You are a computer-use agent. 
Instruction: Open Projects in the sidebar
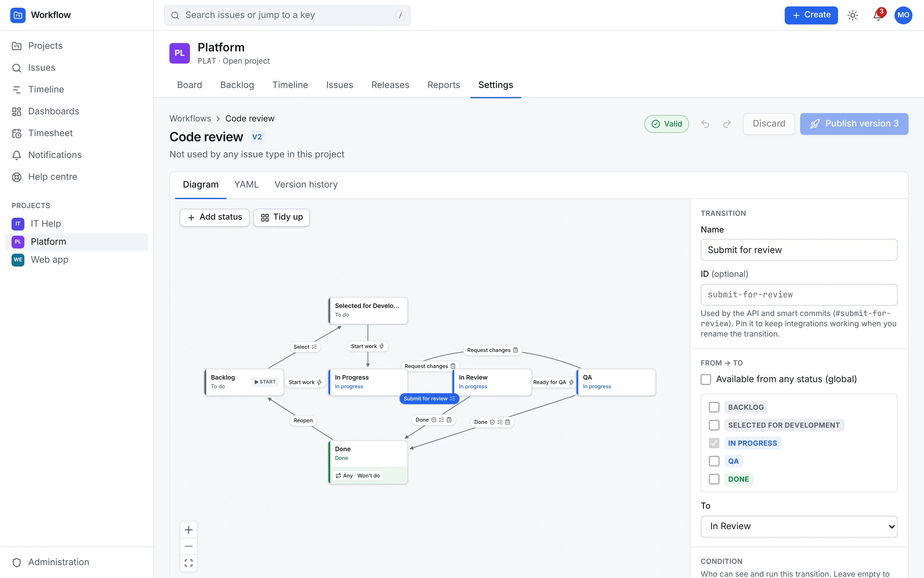77,46
